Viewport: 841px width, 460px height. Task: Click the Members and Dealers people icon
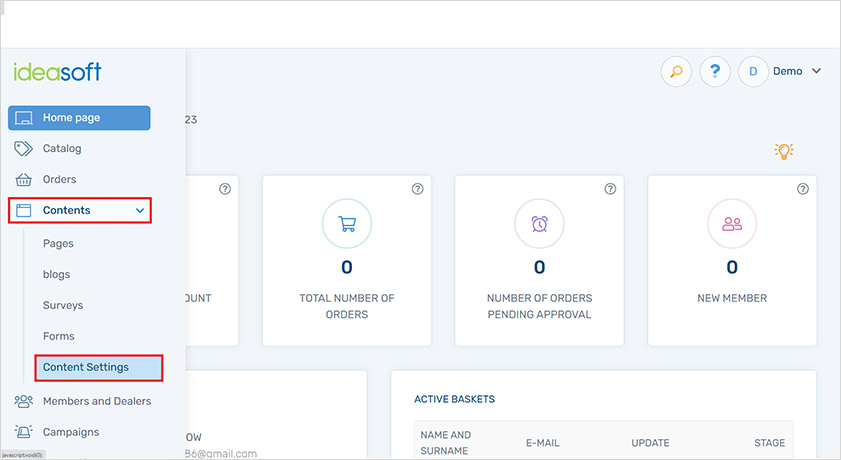click(x=24, y=401)
